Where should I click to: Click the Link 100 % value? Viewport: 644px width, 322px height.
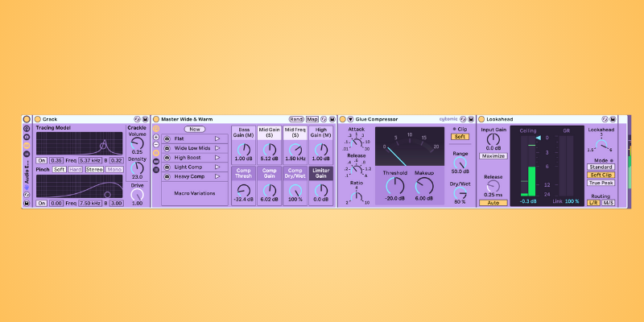coord(572,202)
